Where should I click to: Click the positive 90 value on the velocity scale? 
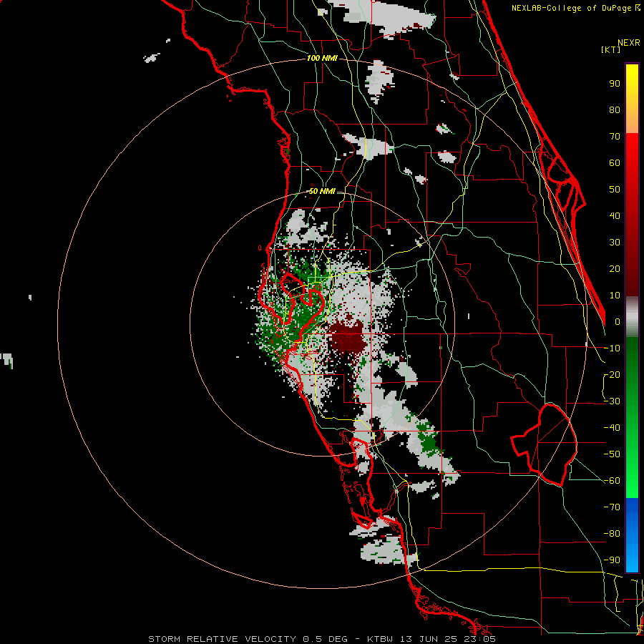coord(615,84)
